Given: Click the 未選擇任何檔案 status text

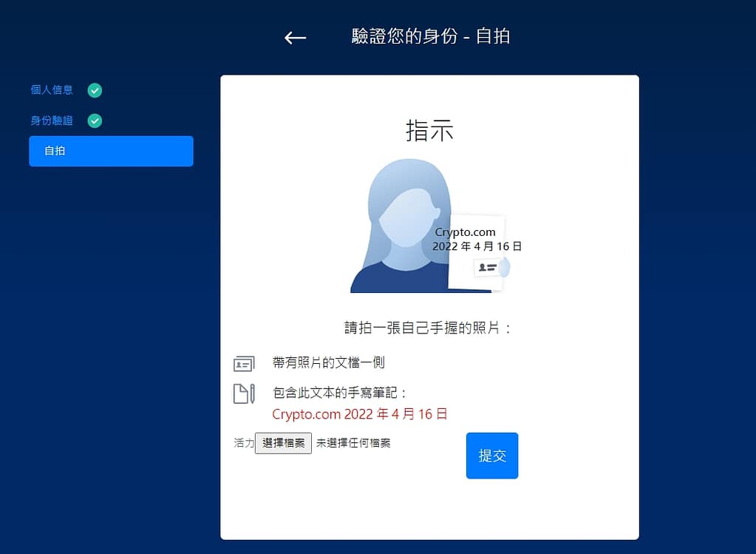Looking at the screenshot, I should click(353, 443).
